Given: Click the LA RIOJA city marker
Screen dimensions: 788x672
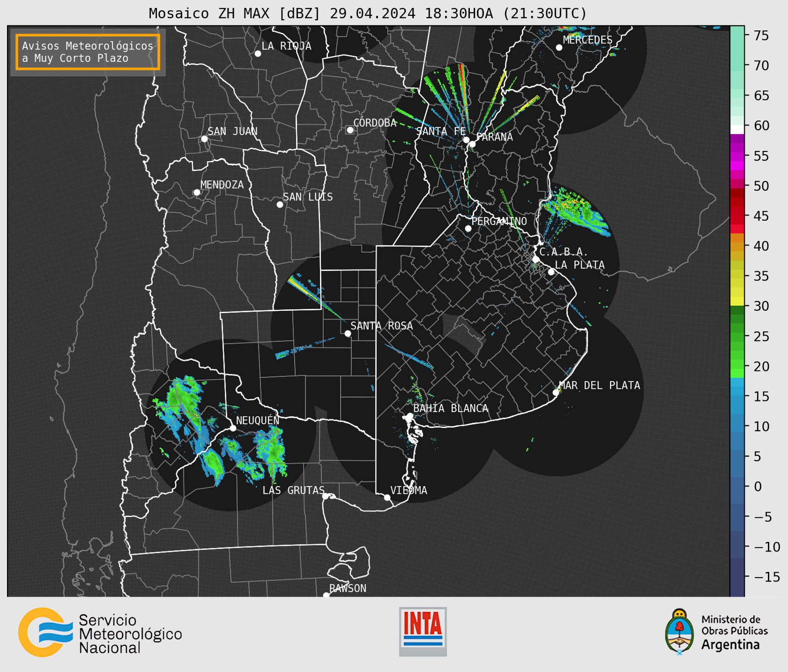Looking at the screenshot, I should coord(258,54).
